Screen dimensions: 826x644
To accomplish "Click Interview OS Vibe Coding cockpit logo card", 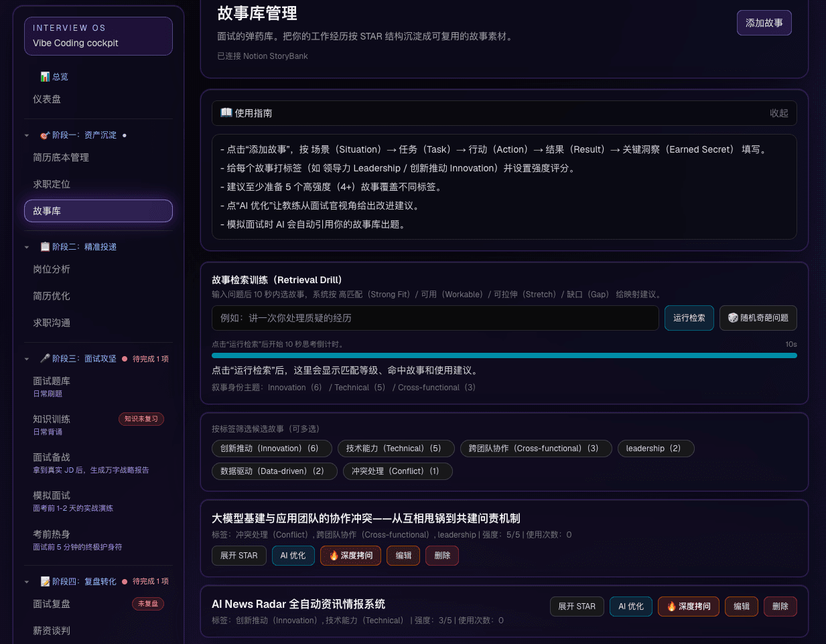I will pyautogui.click(x=98, y=36).
